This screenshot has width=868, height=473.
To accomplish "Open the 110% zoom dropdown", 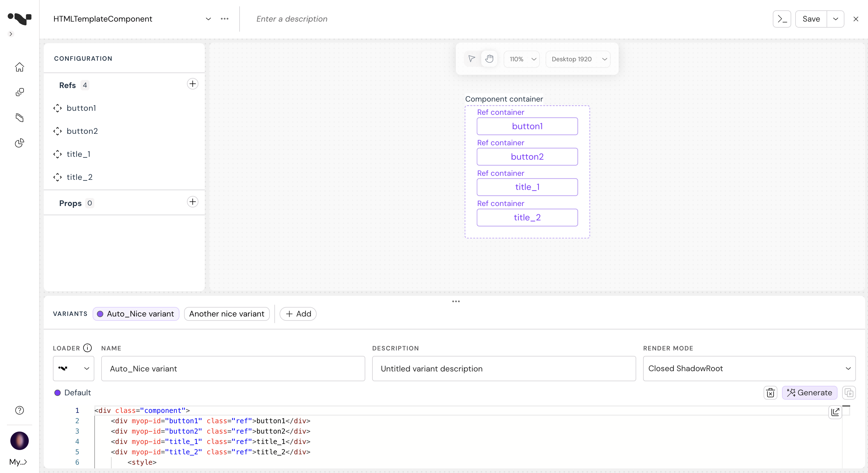I will (522, 59).
